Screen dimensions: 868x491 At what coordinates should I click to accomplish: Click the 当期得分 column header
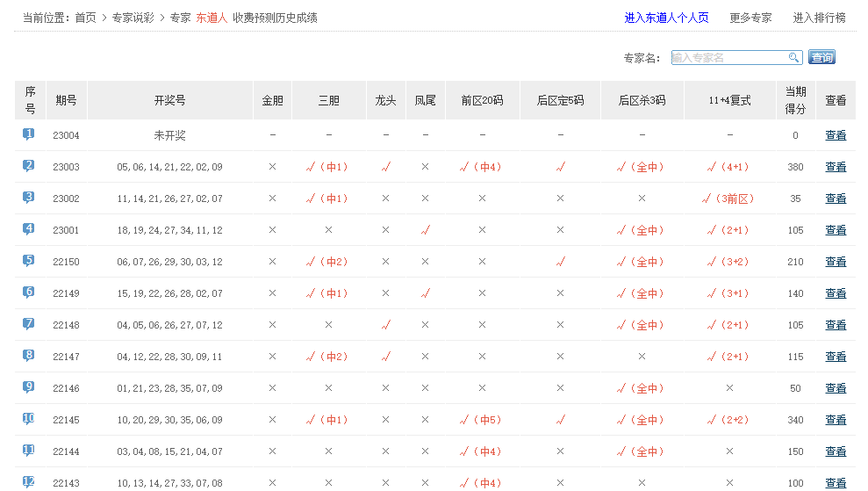pyautogui.click(x=795, y=100)
